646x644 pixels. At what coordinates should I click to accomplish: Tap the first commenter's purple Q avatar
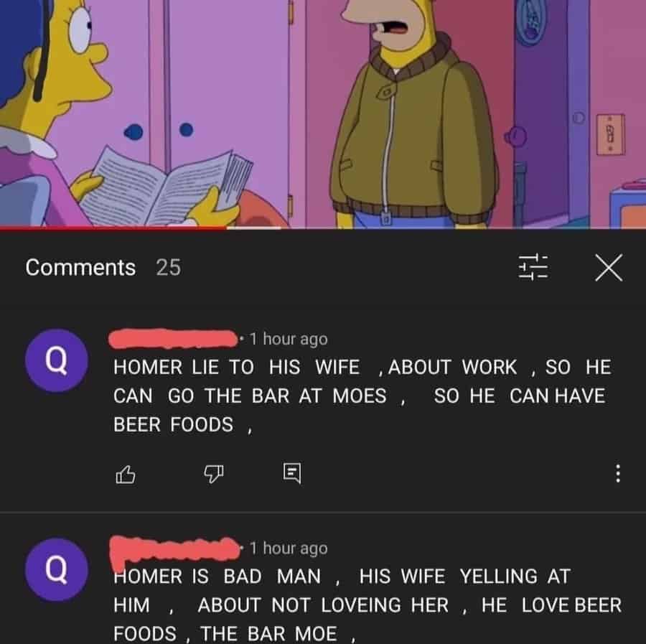[57, 360]
